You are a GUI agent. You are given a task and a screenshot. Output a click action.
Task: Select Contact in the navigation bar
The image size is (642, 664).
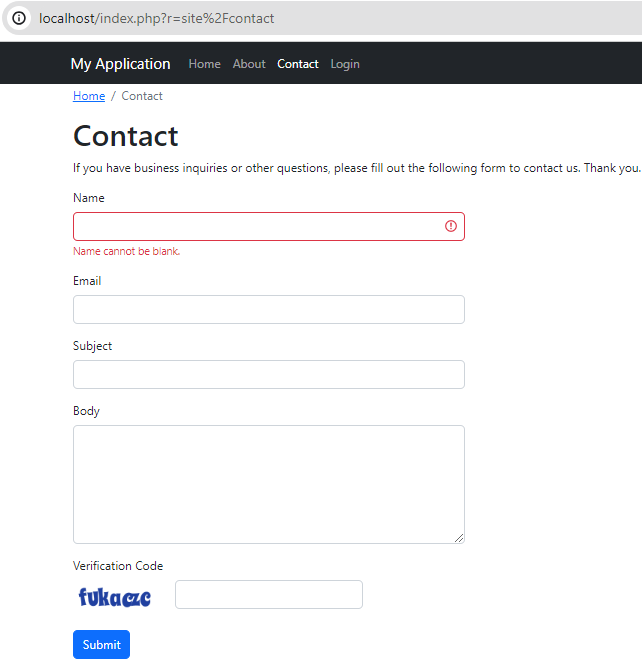click(x=298, y=64)
